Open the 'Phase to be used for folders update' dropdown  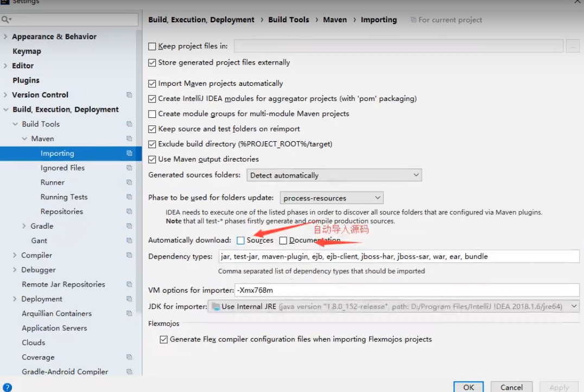tap(332, 198)
